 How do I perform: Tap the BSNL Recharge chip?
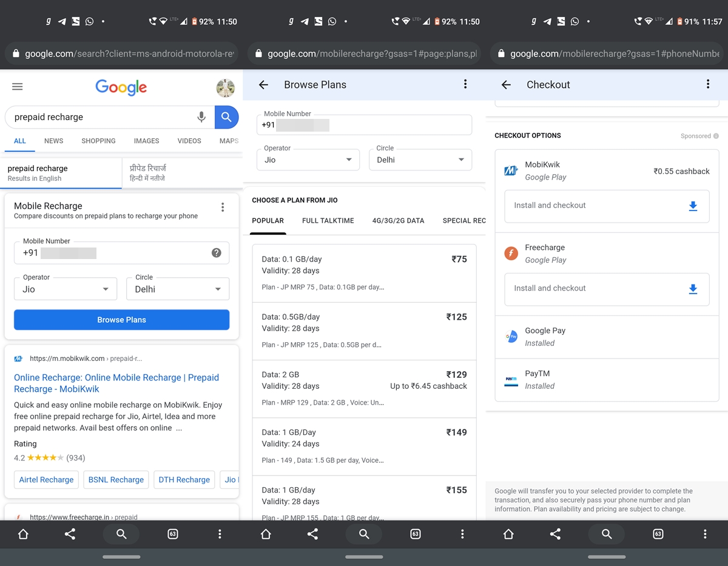(116, 479)
